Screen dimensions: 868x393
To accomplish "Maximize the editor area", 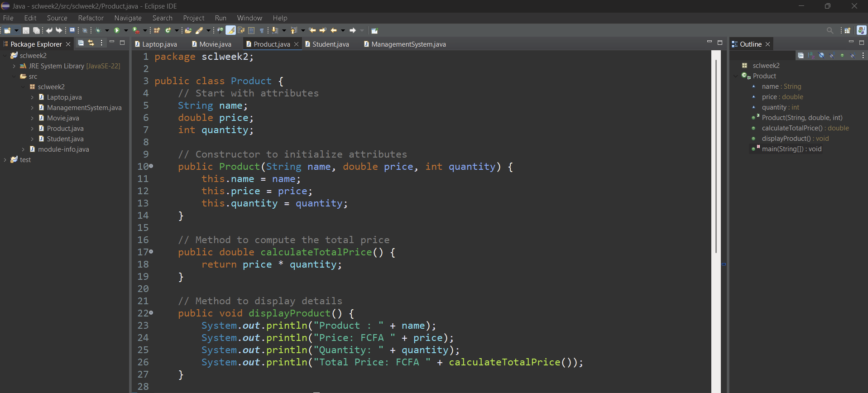I will pos(720,43).
